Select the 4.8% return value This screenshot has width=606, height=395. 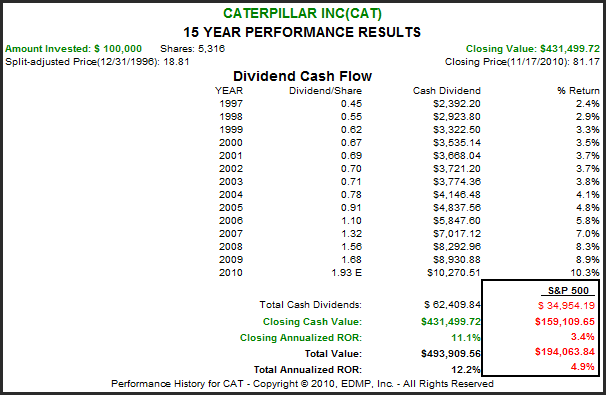(587, 208)
